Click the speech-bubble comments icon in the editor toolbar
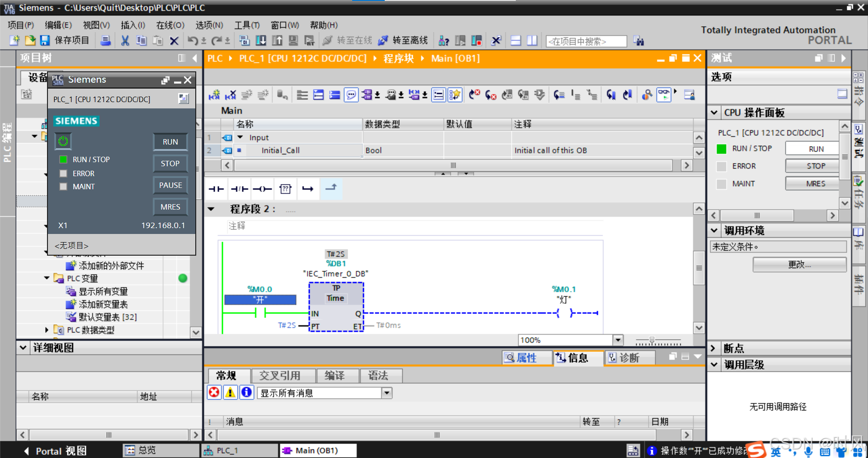The height and width of the screenshot is (458, 868). (351, 95)
